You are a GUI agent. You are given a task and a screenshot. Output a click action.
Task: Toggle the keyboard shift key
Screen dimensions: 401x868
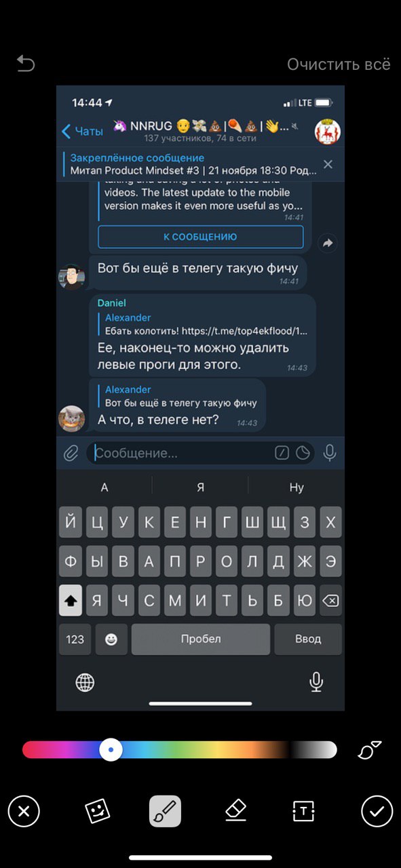(71, 600)
